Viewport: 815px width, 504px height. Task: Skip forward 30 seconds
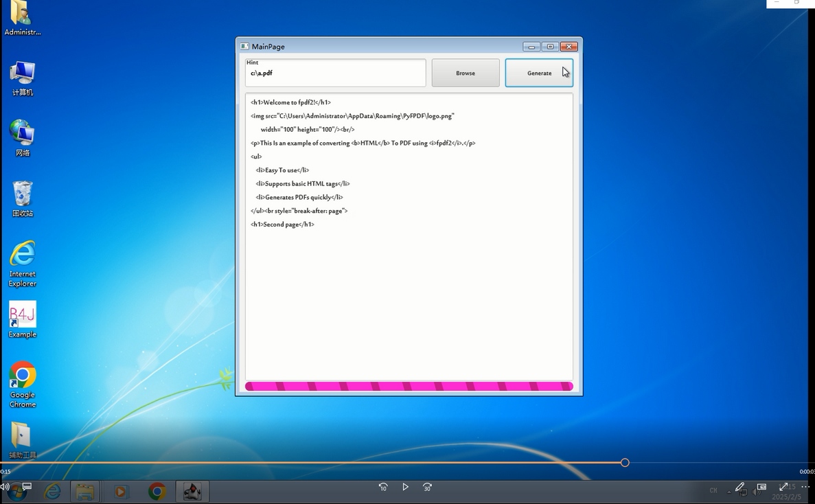427,487
